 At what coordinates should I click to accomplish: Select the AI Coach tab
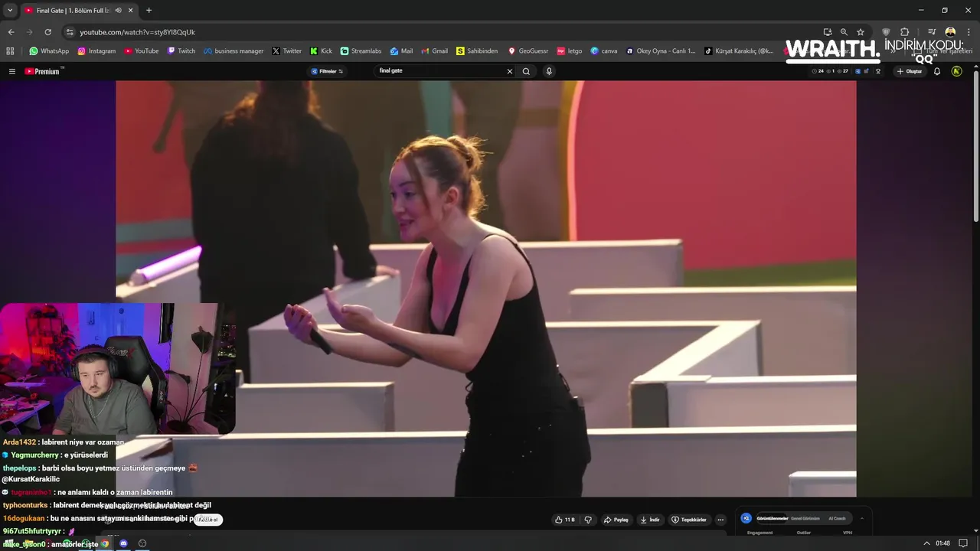click(837, 518)
